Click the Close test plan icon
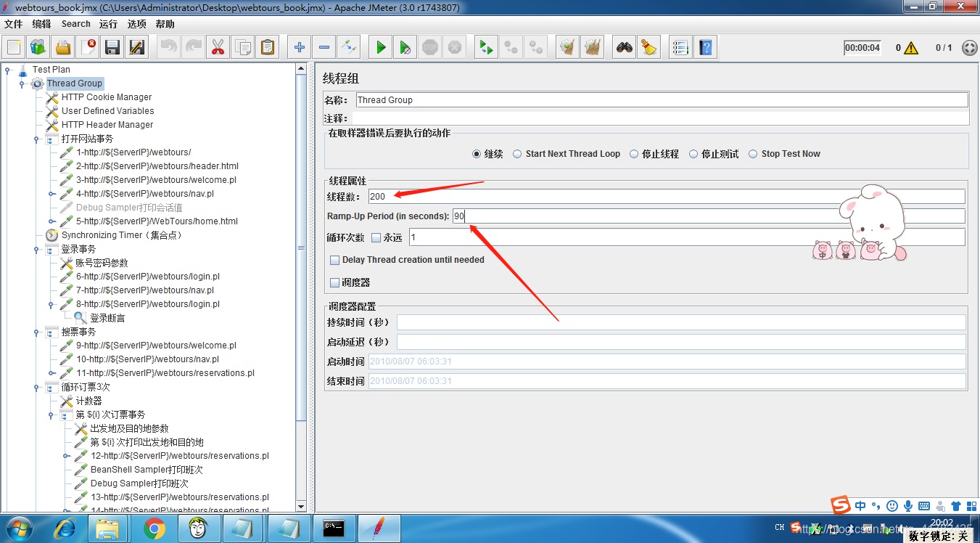This screenshot has width=980, height=543. pyautogui.click(x=88, y=48)
